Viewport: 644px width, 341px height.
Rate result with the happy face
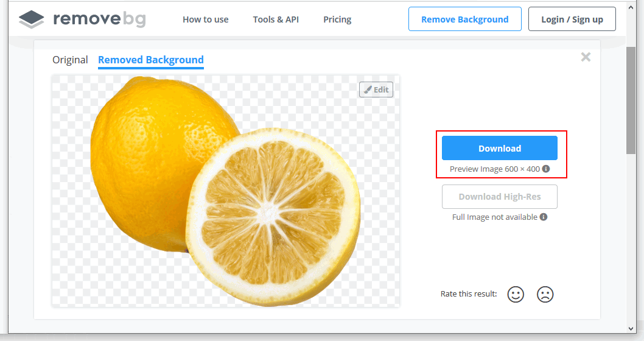click(x=516, y=295)
